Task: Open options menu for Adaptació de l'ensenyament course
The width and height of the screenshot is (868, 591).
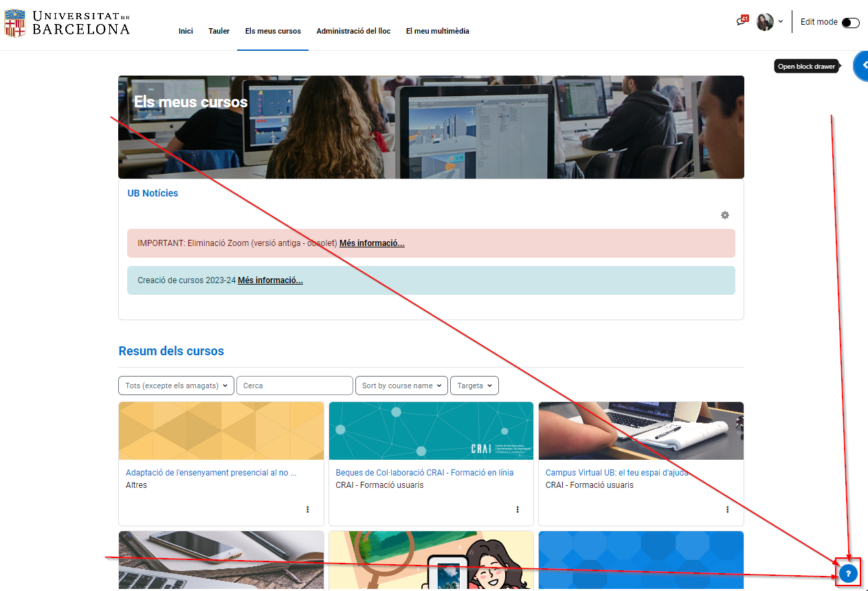Action: tap(307, 509)
